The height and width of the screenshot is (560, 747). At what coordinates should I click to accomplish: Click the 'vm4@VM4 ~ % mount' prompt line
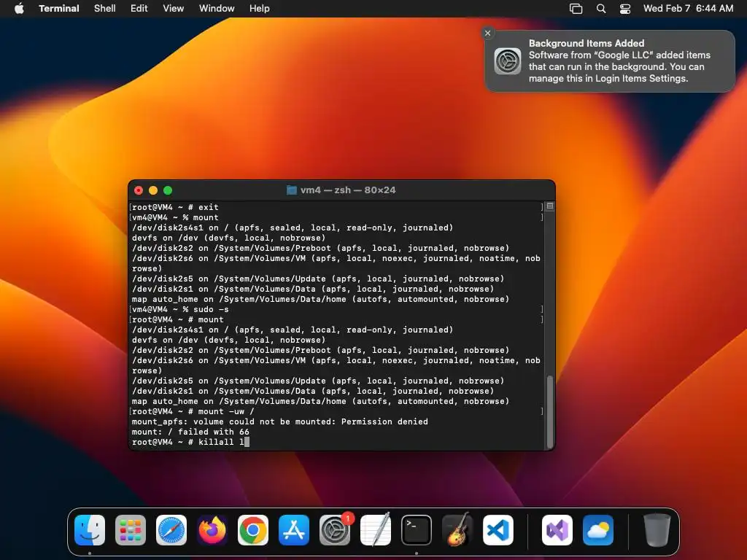pyautogui.click(x=175, y=217)
